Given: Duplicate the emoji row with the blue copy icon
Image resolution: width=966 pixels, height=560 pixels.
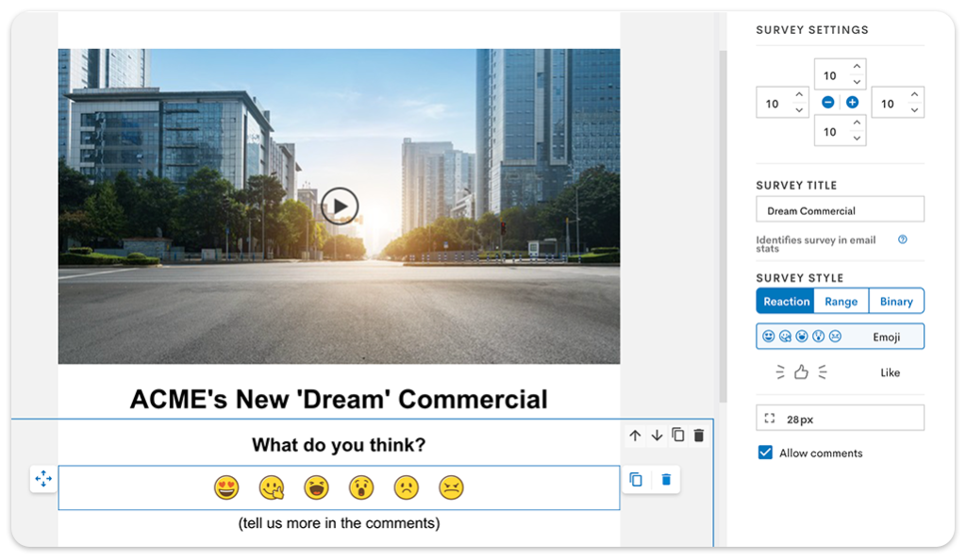Looking at the screenshot, I should pos(636,479).
